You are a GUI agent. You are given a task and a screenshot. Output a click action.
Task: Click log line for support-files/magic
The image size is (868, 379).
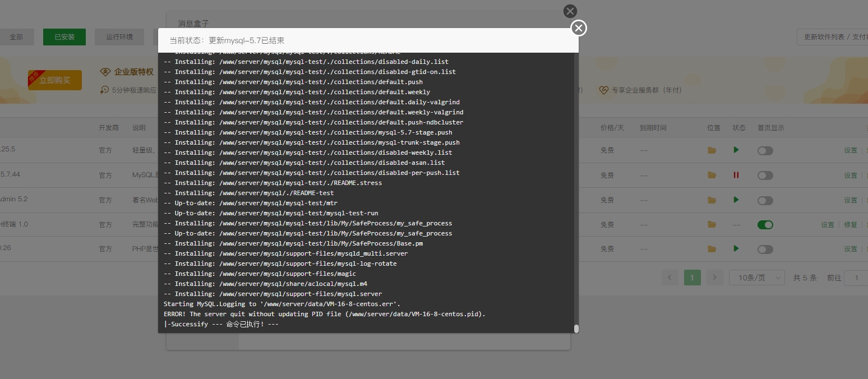click(x=260, y=274)
